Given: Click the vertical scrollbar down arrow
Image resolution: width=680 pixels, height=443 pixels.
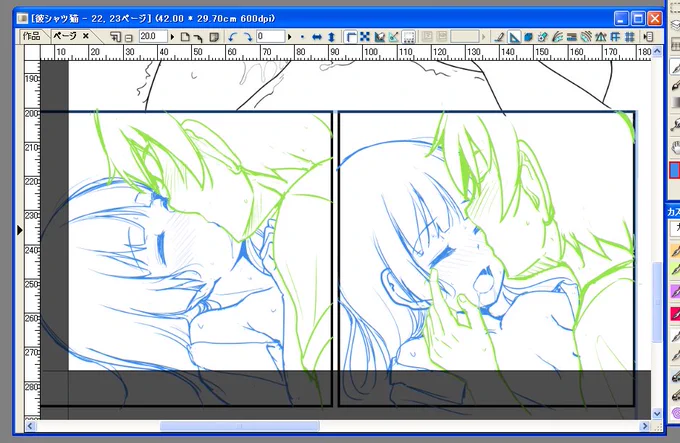Looking at the screenshot, I should (657, 414).
